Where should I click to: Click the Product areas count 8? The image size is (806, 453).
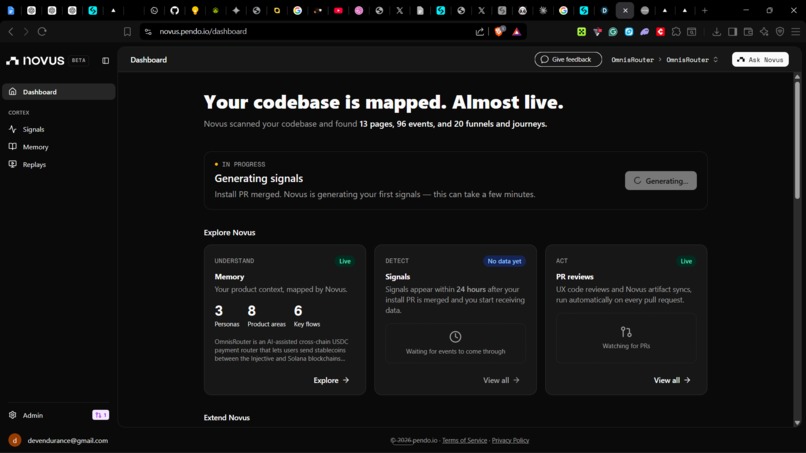pos(251,311)
